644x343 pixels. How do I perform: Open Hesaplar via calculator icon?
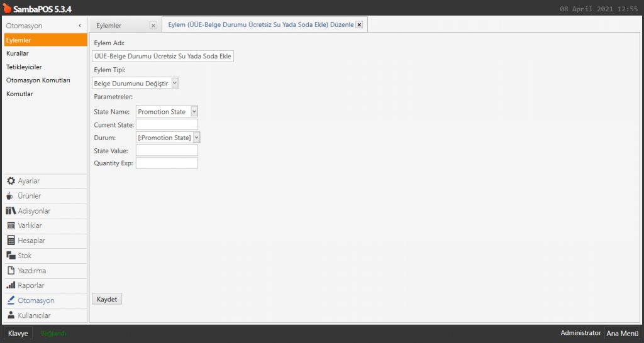pyautogui.click(x=11, y=241)
